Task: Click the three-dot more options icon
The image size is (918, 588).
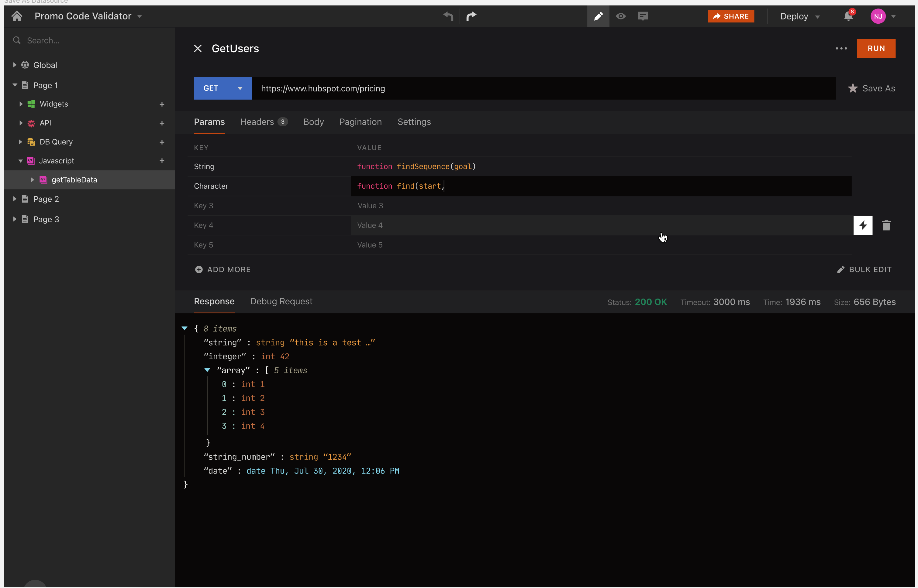Action: pyautogui.click(x=841, y=49)
